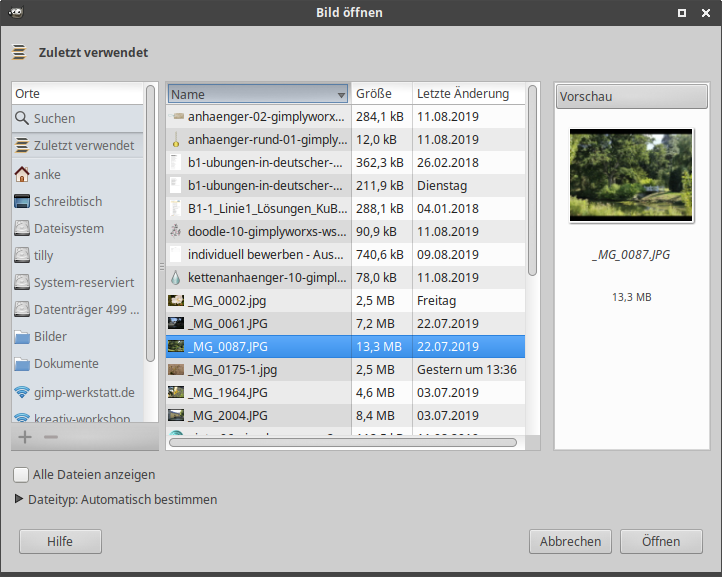Select the Schreibtisch desktop icon
Image resolution: width=722 pixels, height=577 pixels.
pyautogui.click(x=22, y=201)
